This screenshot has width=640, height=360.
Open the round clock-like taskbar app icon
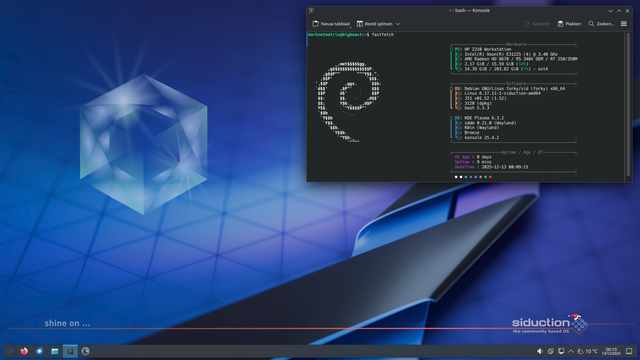[85, 351]
